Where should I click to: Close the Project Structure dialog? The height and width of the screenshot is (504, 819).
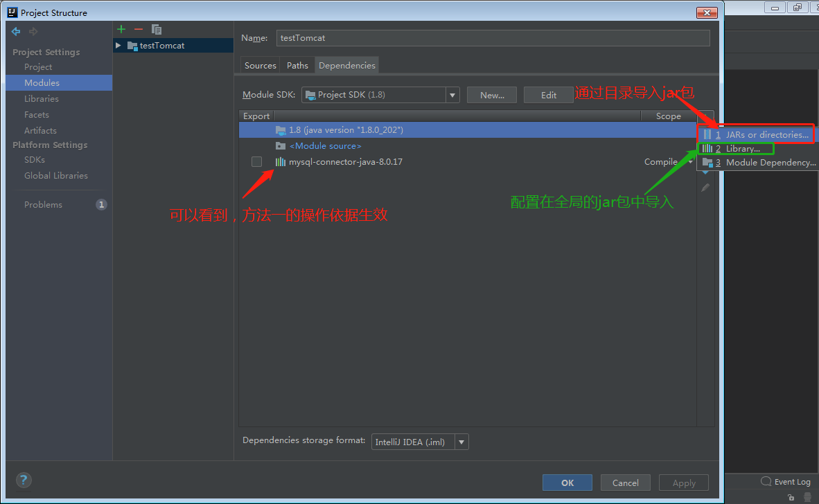click(707, 12)
